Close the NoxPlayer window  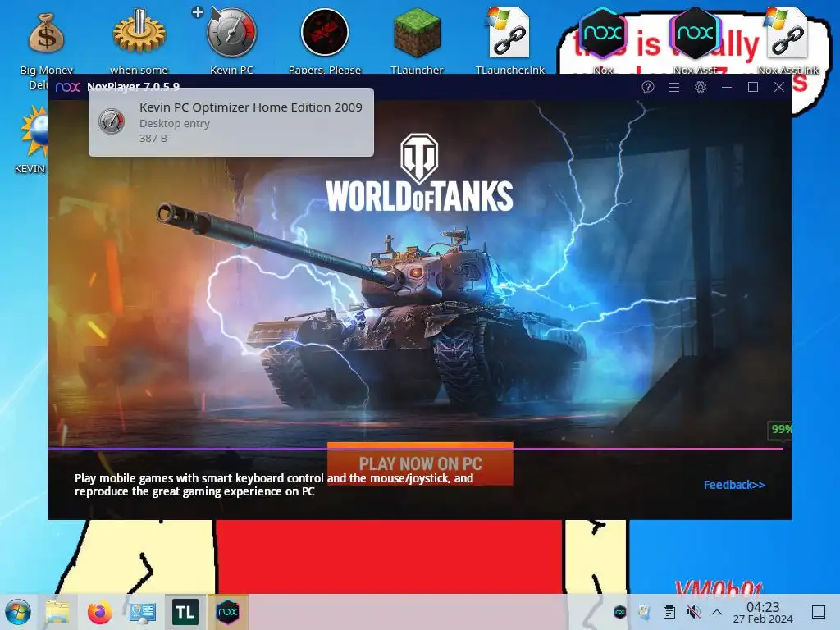779,87
